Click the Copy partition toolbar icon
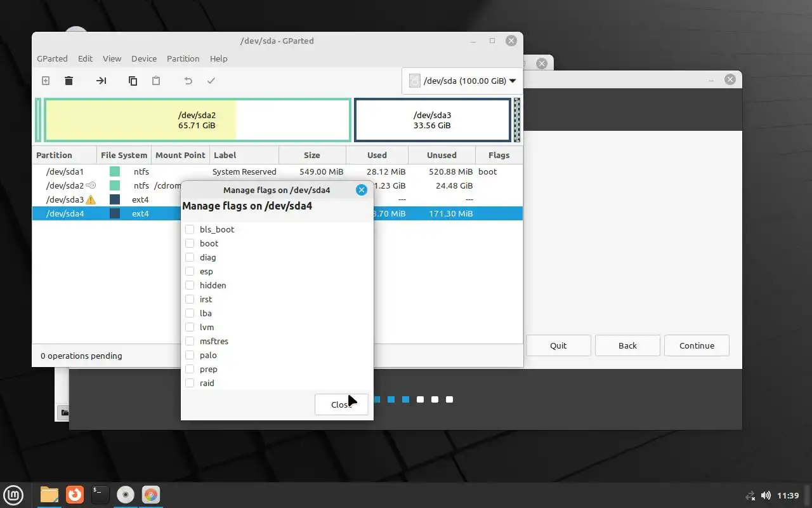The image size is (812, 508). coord(133,81)
